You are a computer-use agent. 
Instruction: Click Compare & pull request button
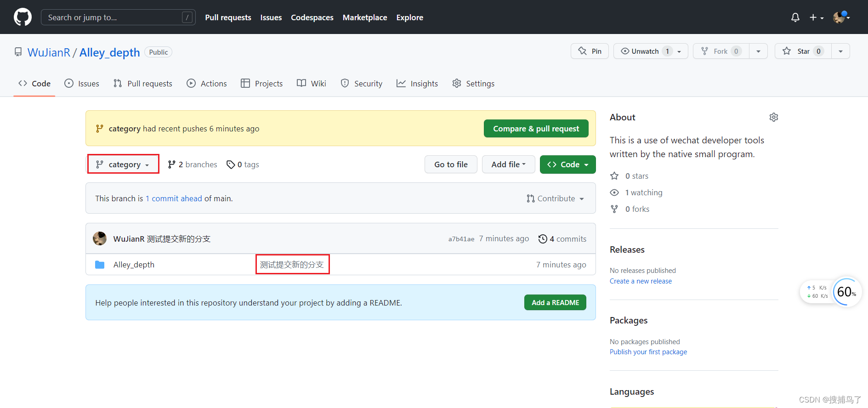(x=536, y=129)
